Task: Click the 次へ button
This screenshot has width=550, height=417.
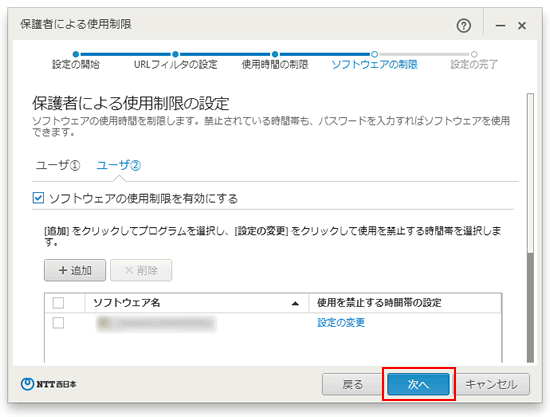Action: [x=418, y=384]
